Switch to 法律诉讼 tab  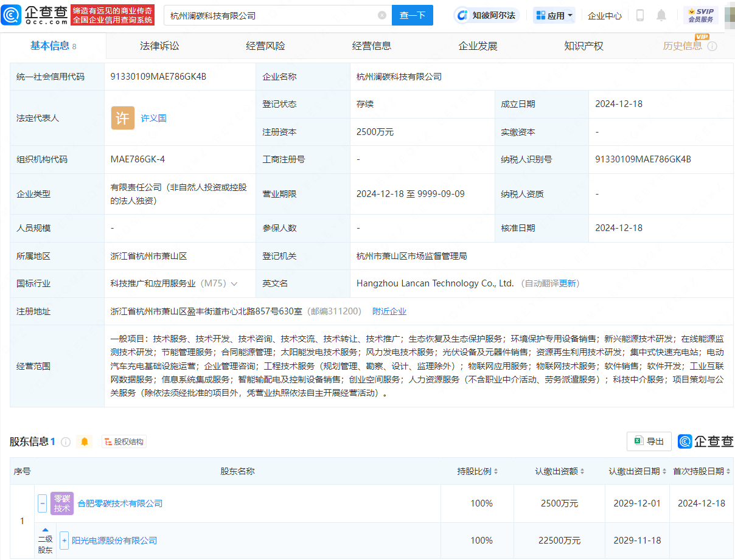click(159, 46)
